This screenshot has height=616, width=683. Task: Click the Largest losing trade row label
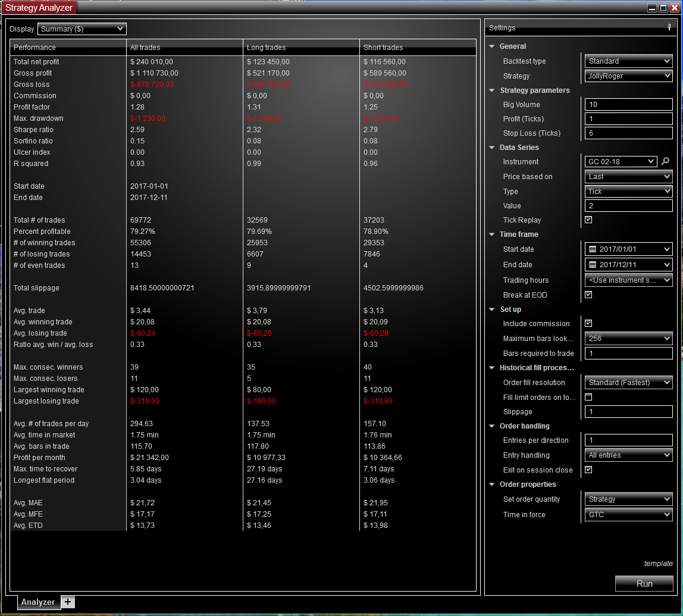click(46, 401)
